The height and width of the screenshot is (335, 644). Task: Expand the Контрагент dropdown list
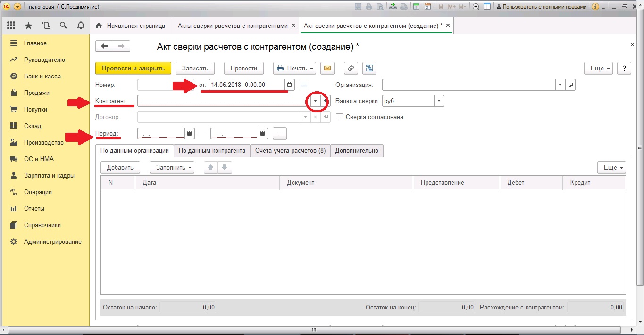(315, 101)
